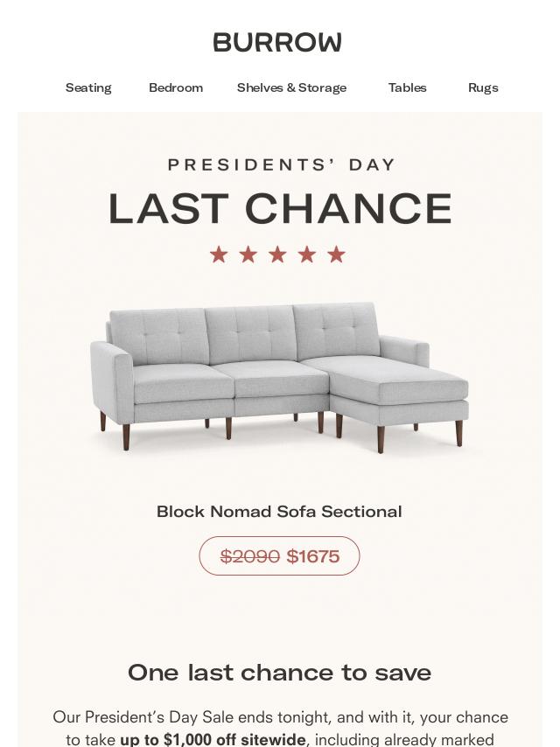Click the middle red star icon
The image size is (560, 747).
278,255
